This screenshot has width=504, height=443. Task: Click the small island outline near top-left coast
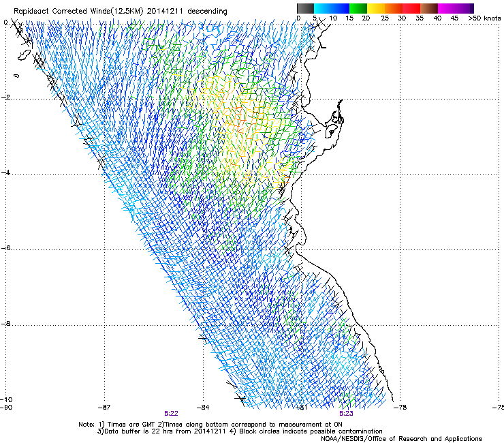(24, 55)
